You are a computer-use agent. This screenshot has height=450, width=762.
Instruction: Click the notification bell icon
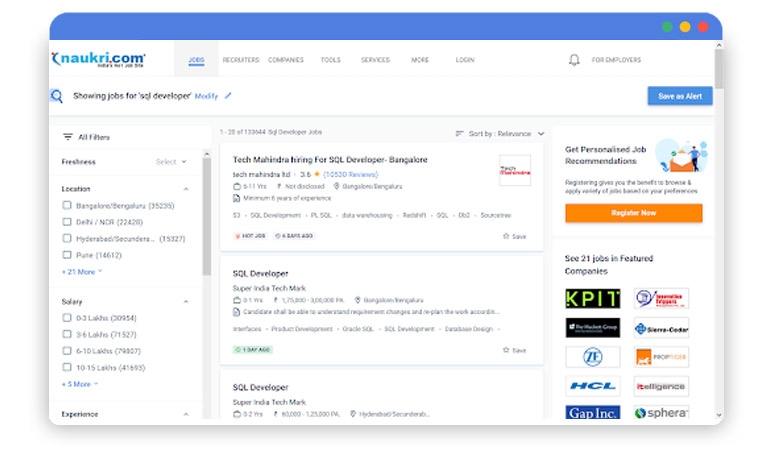[x=574, y=60]
